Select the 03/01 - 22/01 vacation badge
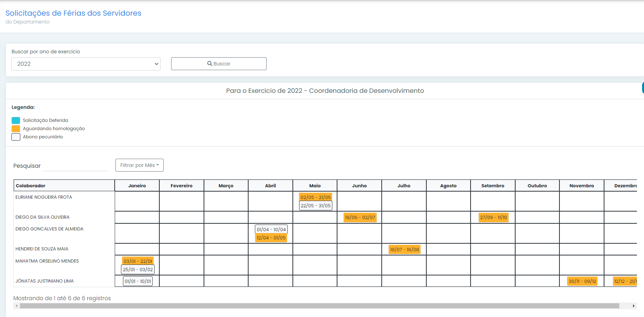644x317 pixels. [138, 261]
